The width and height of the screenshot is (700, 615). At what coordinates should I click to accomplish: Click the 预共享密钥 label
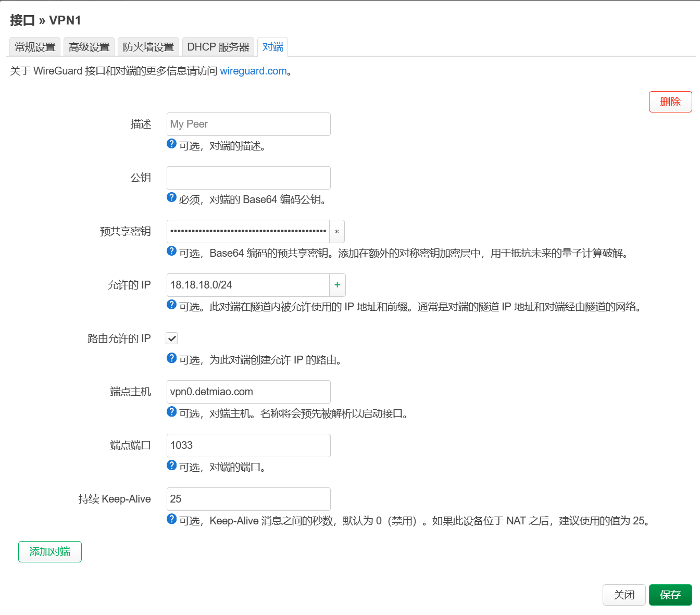(126, 231)
